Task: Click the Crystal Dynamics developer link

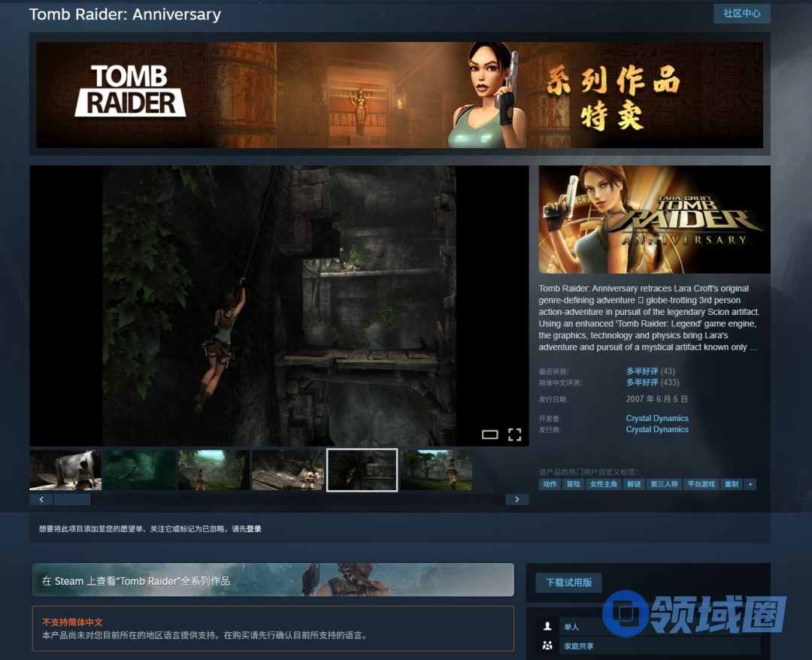Action: pos(657,418)
